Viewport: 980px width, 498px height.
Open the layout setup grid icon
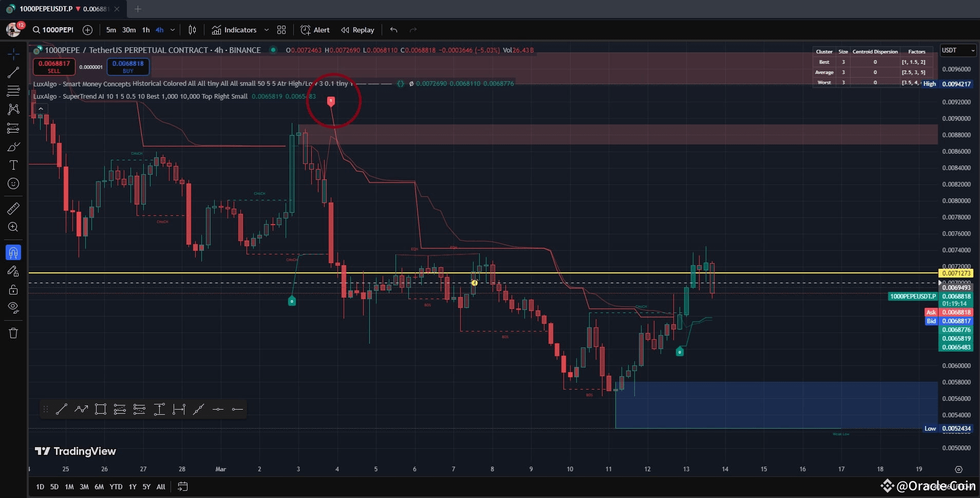coord(281,30)
